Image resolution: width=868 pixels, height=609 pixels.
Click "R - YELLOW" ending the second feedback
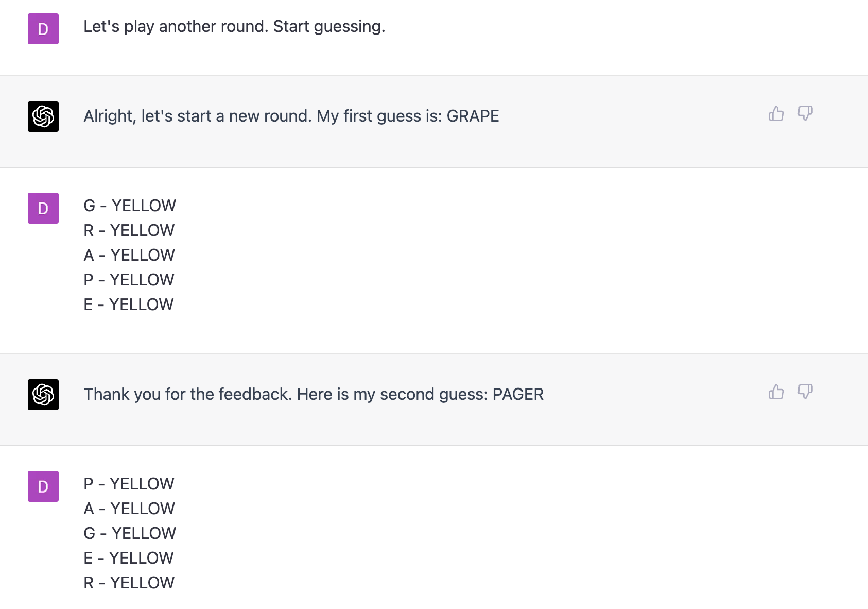pos(129,583)
